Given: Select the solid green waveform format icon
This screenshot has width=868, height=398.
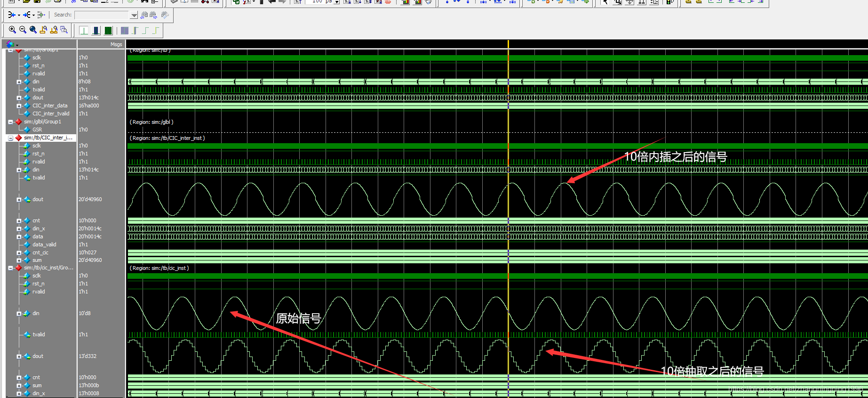Looking at the screenshot, I should (108, 31).
